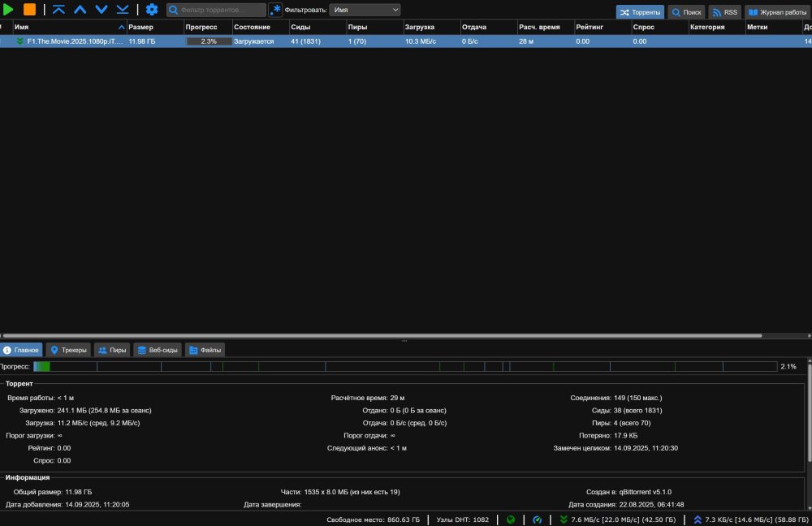The width and height of the screenshot is (812, 526).
Task: Click the green connection status icon
Action: tap(511, 520)
